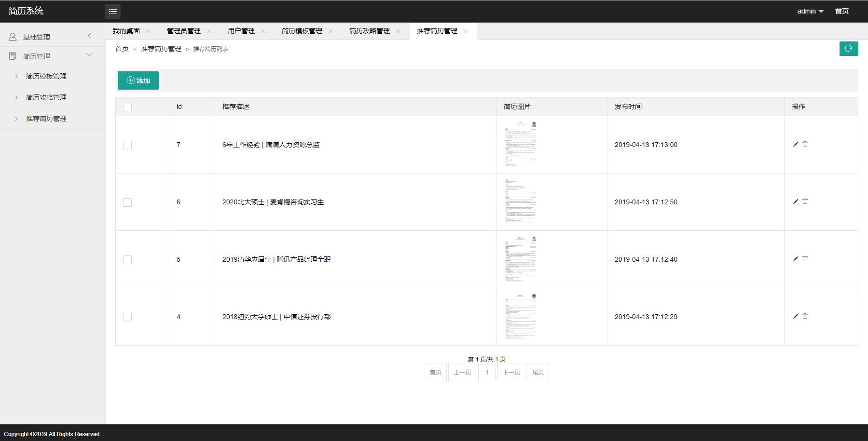
Task: Delete row id 6 with trash icon
Action: [805, 201]
